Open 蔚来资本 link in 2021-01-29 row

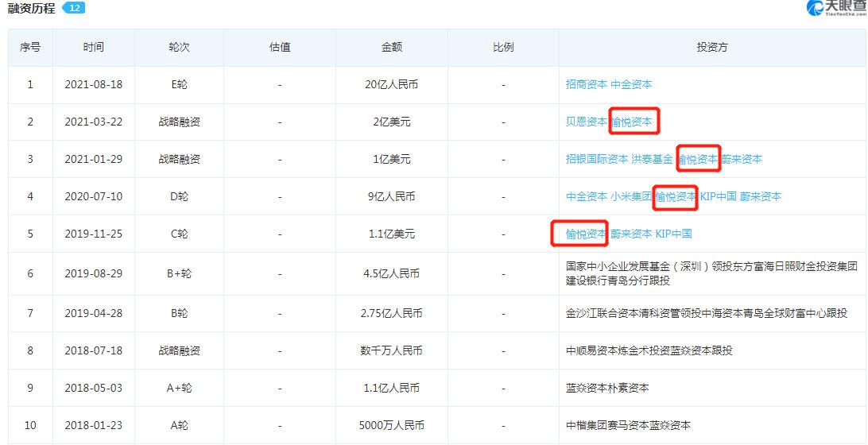coord(742,160)
